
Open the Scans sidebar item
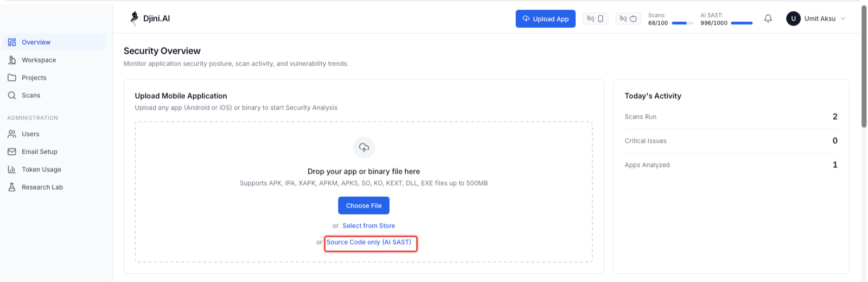(x=54, y=96)
